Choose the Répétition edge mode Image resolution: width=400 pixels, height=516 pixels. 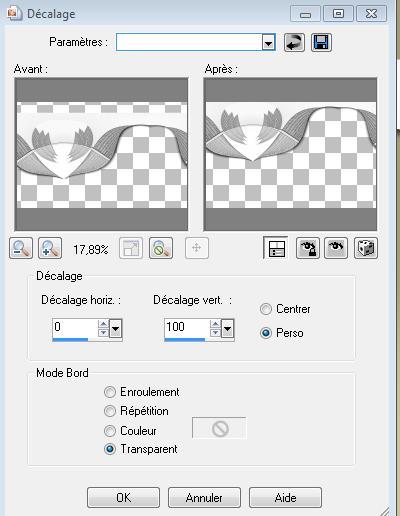tap(110, 411)
